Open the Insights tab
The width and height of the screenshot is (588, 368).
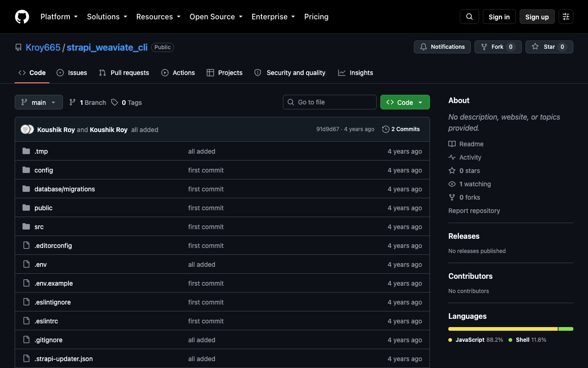point(356,73)
